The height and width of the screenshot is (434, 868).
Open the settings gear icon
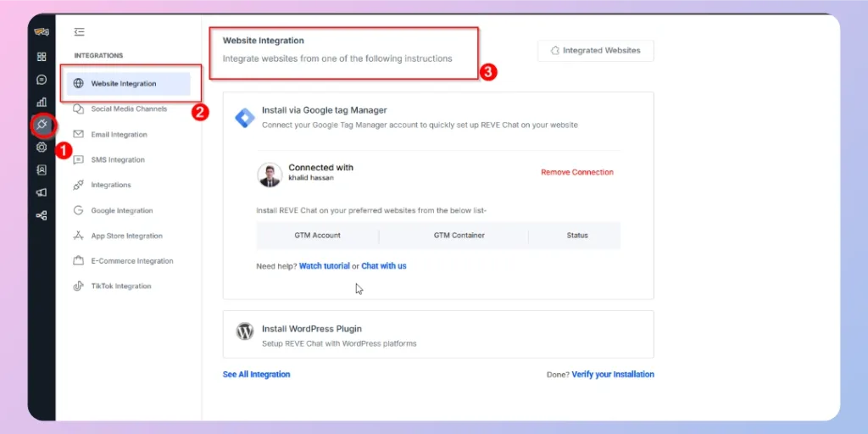coord(42,147)
